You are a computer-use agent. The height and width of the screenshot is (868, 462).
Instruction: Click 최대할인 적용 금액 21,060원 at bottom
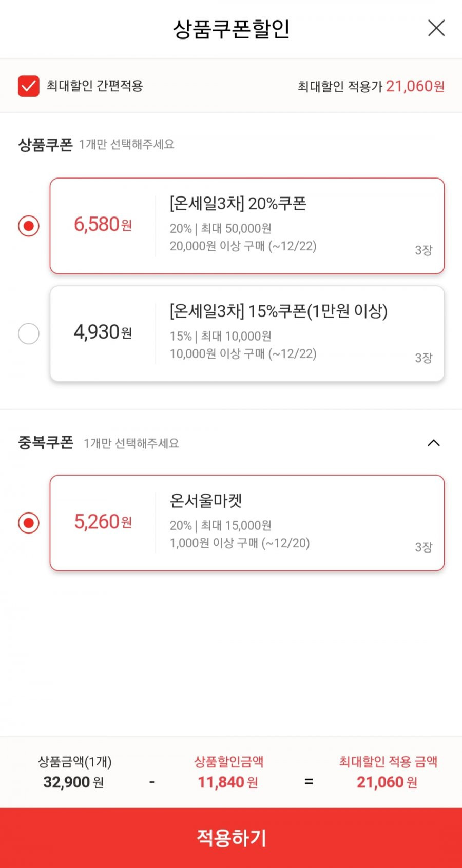(x=388, y=772)
